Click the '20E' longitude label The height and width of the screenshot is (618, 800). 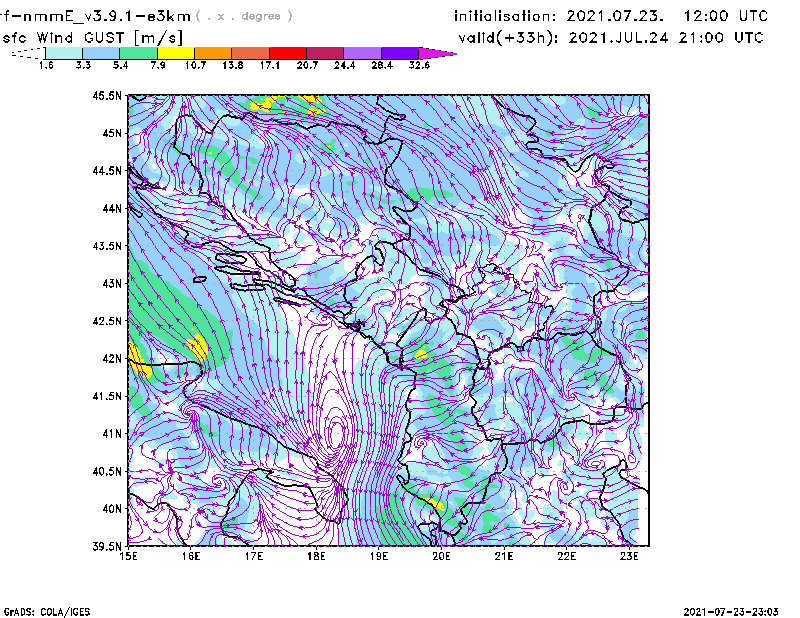[441, 556]
